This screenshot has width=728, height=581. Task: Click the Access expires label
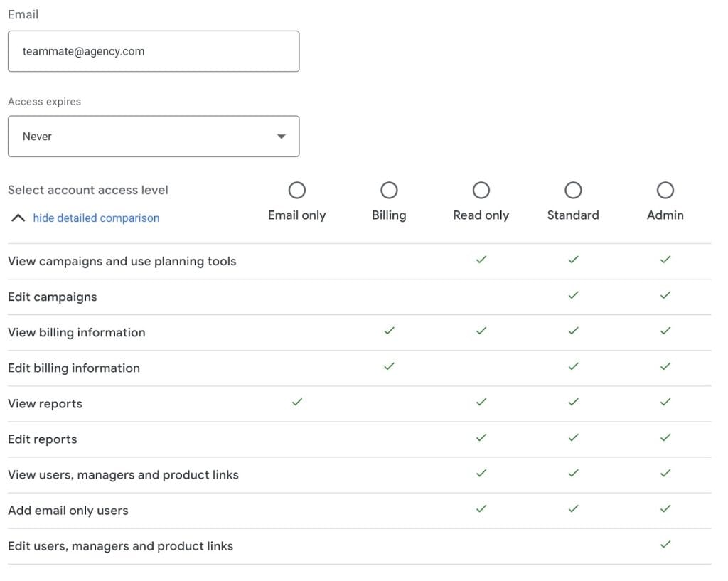click(44, 102)
